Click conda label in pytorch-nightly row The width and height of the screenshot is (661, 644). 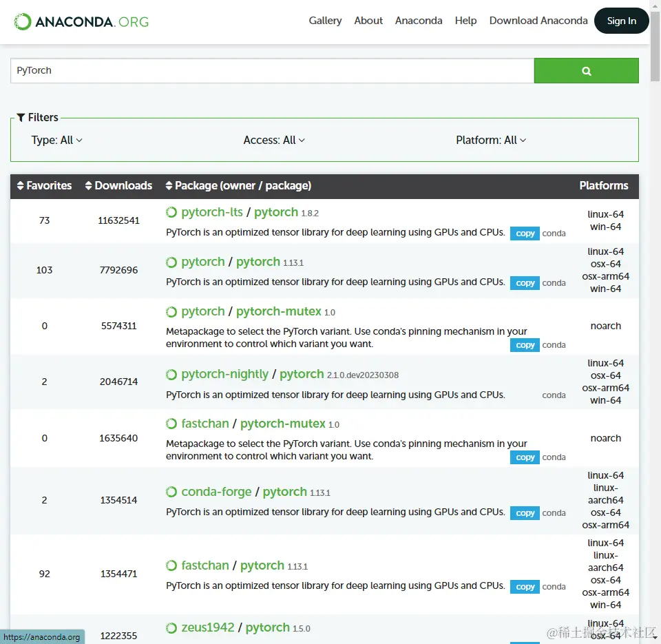(554, 395)
